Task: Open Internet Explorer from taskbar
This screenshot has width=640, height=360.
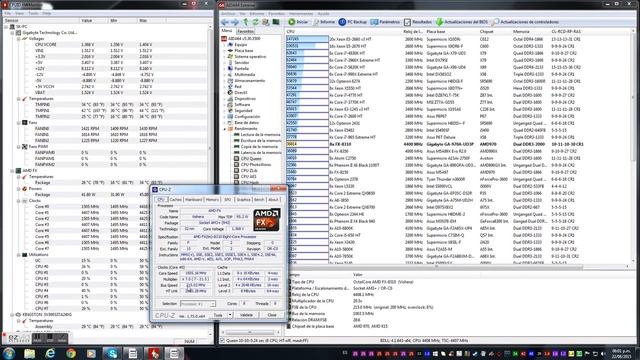Action: click(50, 353)
